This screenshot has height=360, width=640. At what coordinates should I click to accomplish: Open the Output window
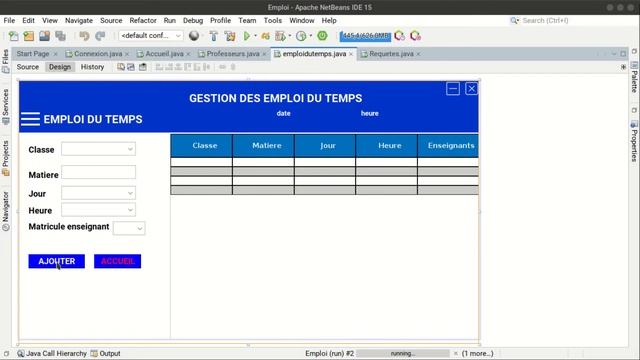tap(105, 353)
